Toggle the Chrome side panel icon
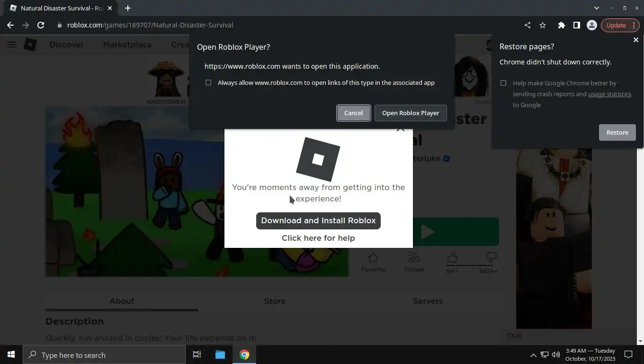The image size is (644, 364). coord(576,25)
